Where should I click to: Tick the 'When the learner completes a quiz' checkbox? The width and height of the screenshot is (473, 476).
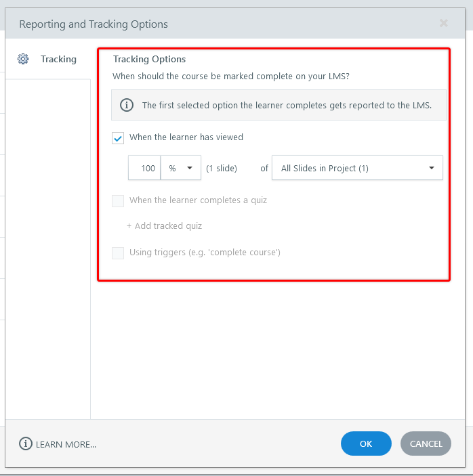point(119,200)
